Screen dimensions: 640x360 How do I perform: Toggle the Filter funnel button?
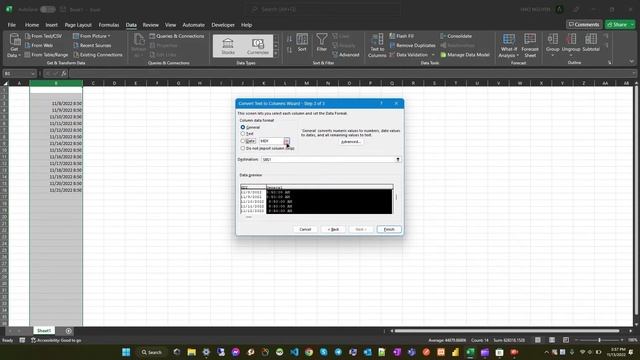[322, 42]
